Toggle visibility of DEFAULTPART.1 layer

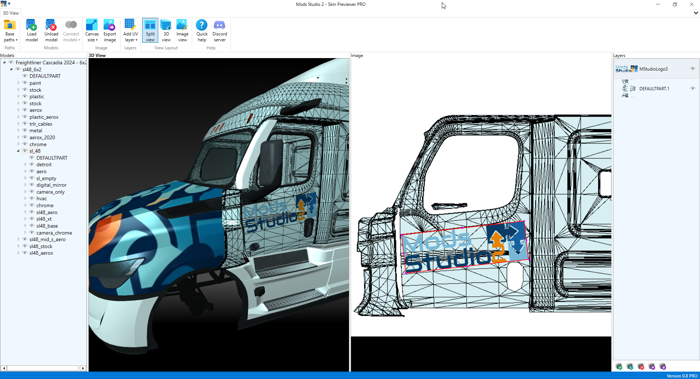[x=692, y=89]
